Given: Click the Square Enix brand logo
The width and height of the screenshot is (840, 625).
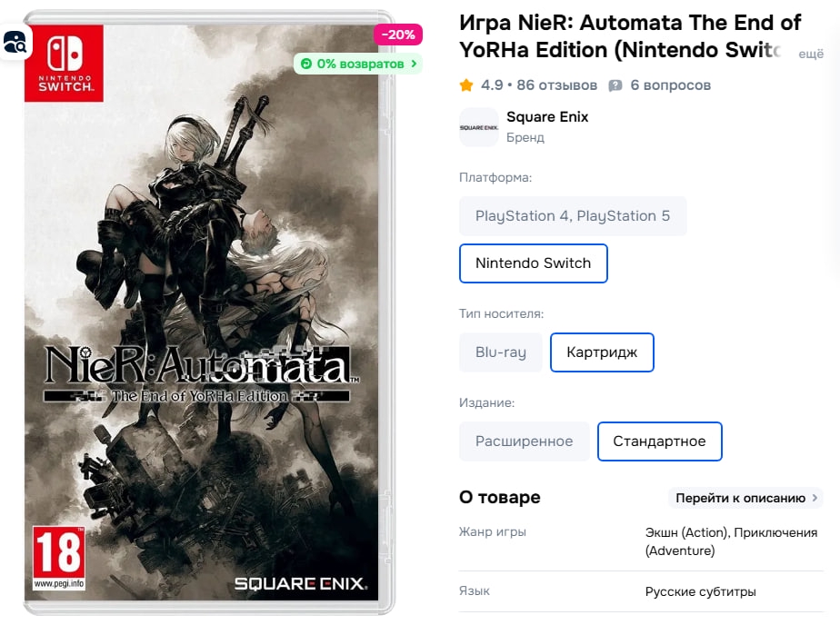Looking at the screenshot, I should point(479,127).
